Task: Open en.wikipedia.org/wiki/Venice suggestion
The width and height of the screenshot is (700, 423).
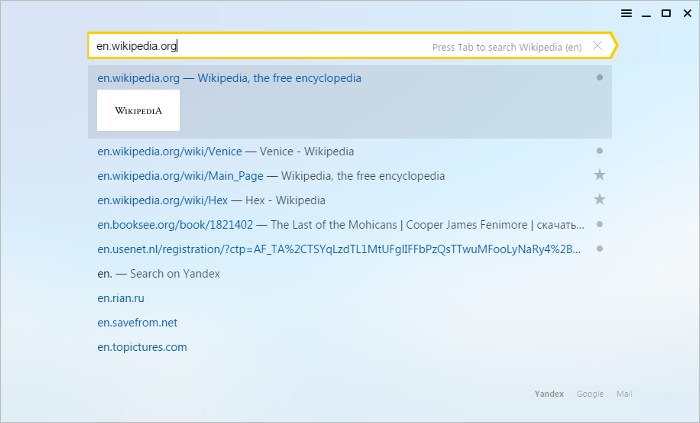Action: 225,151
